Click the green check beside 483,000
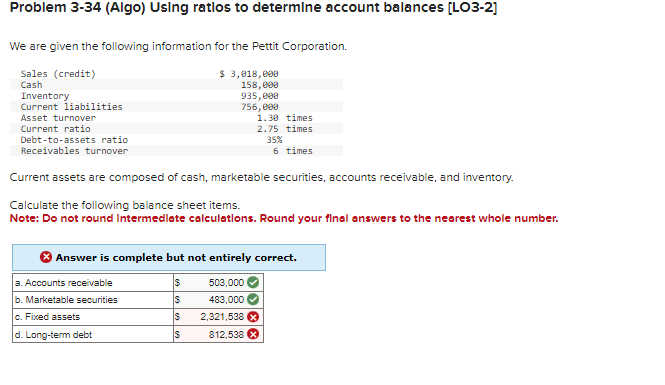The height and width of the screenshot is (385, 665). 253,300
